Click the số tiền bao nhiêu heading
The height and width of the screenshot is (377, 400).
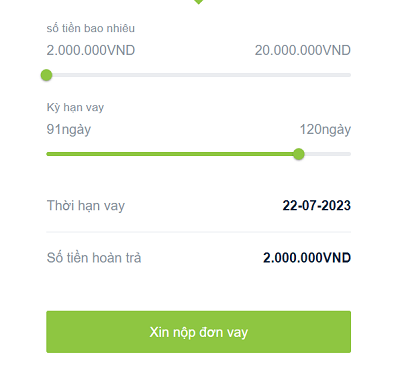coord(91,28)
